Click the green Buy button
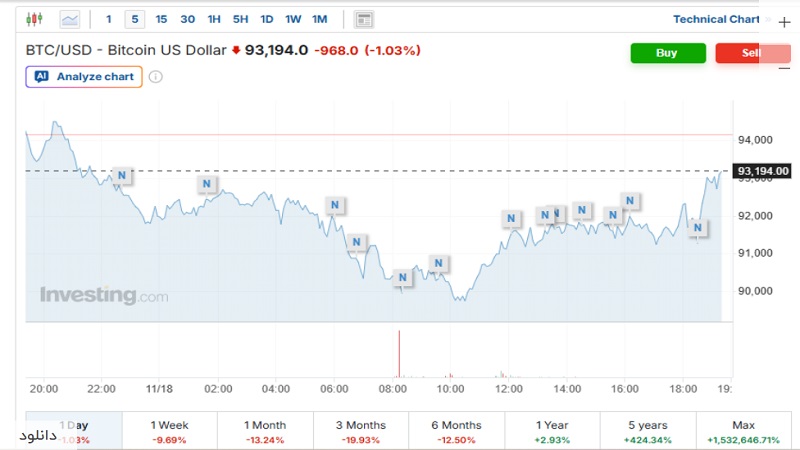Screen dimensions: 800x450 coord(667,53)
